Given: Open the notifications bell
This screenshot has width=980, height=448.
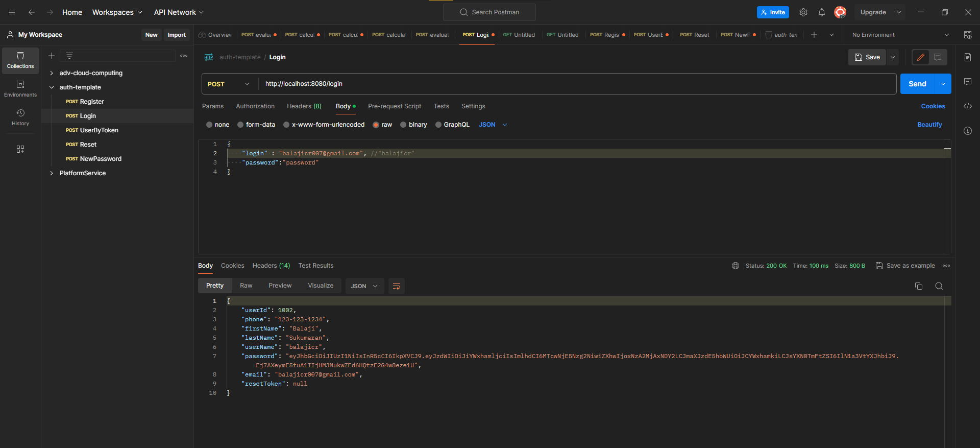Looking at the screenshot, I should tap(822, 12).
